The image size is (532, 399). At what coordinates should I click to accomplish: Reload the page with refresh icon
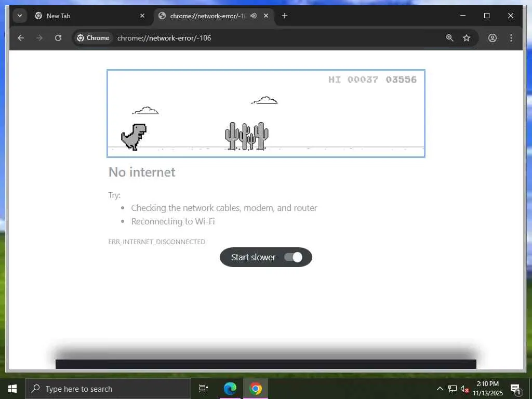tap(58, 38)
